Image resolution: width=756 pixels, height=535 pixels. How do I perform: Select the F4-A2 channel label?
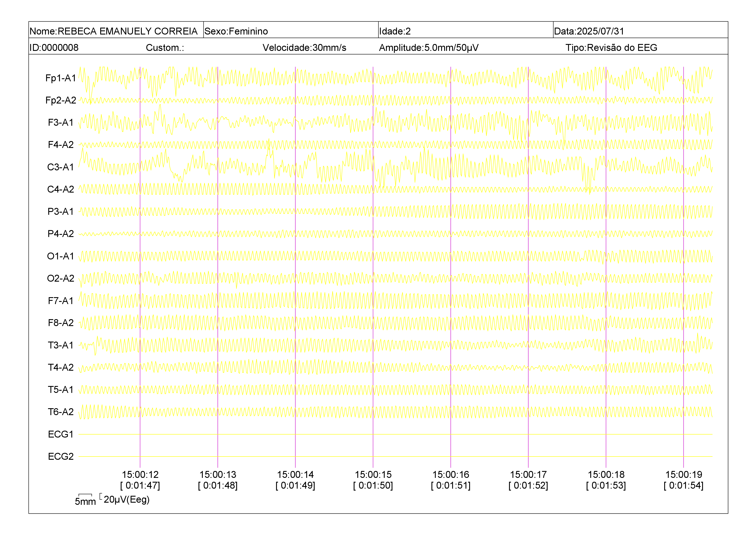tap(61, 145)
